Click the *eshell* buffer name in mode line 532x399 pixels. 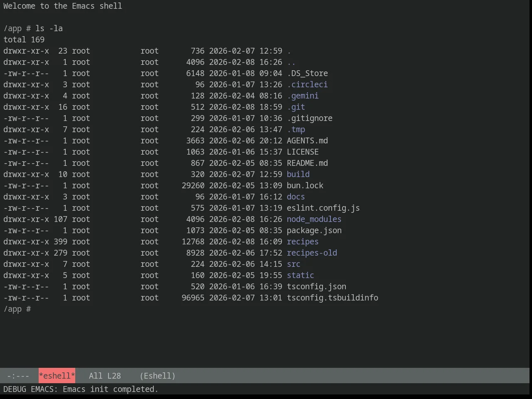[x=57, y=376]
